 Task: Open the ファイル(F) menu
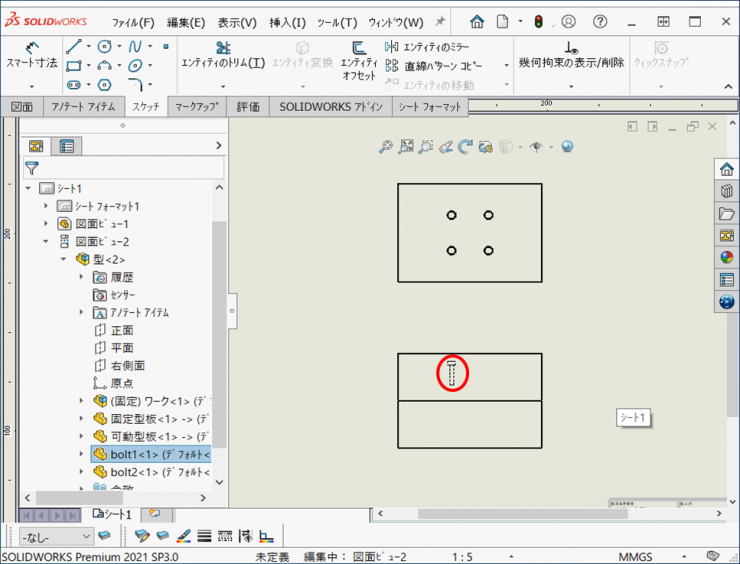[133, 22]
